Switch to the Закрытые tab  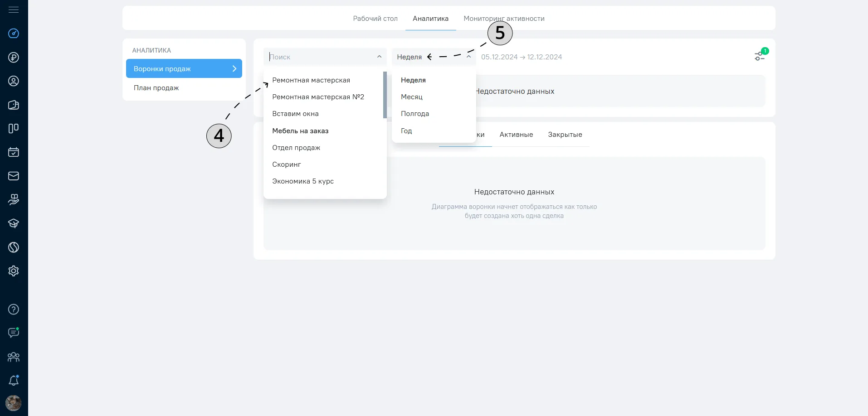coord(565,135)
